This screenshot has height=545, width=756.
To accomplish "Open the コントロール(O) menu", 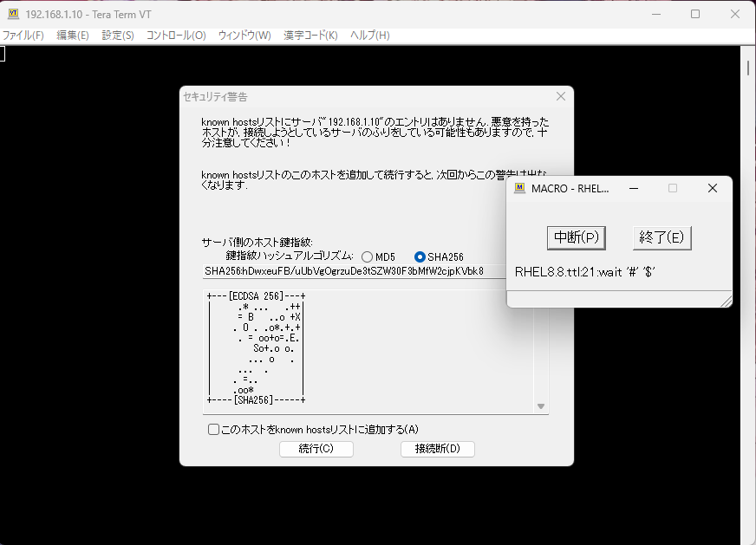I will (176, 36).
